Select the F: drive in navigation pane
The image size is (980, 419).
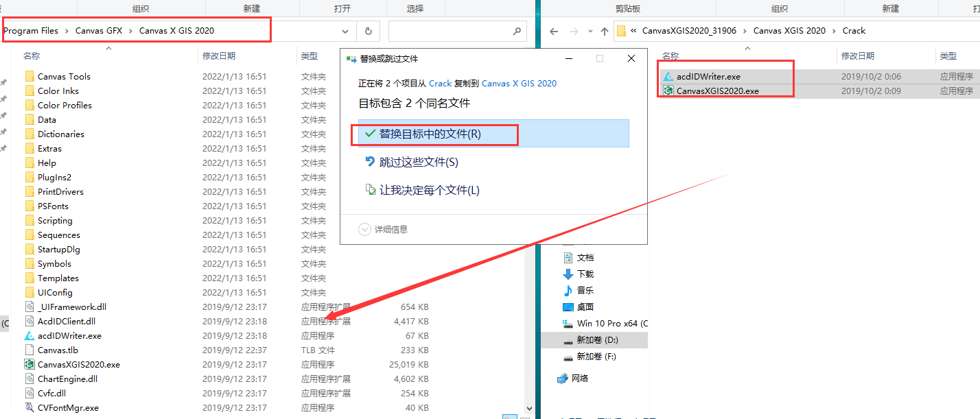point(595,357)
